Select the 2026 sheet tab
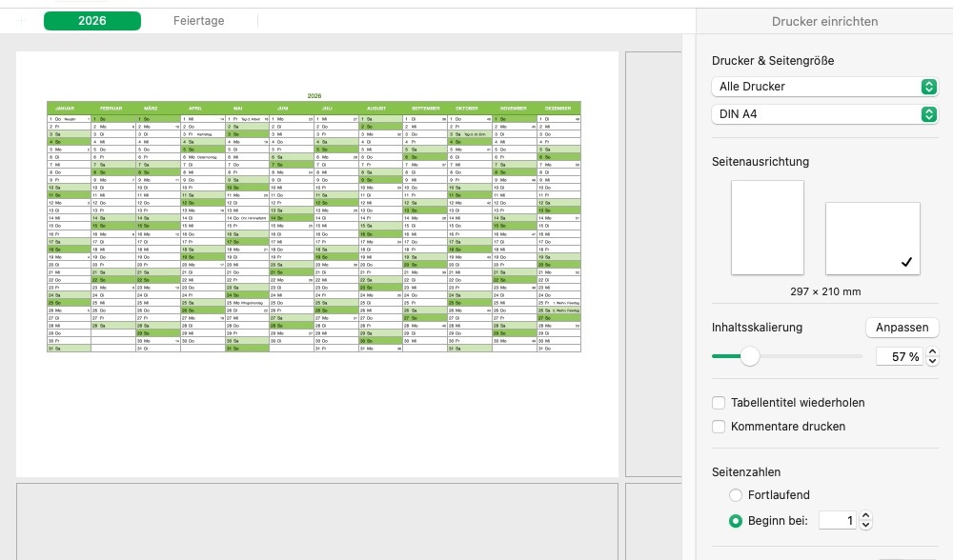Viewport: 953px width, 560px height. point(92,21)
